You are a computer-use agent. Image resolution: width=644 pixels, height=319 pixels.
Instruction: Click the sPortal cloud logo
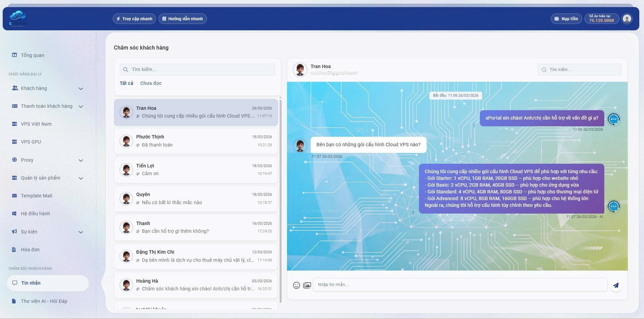pos(17,19)
